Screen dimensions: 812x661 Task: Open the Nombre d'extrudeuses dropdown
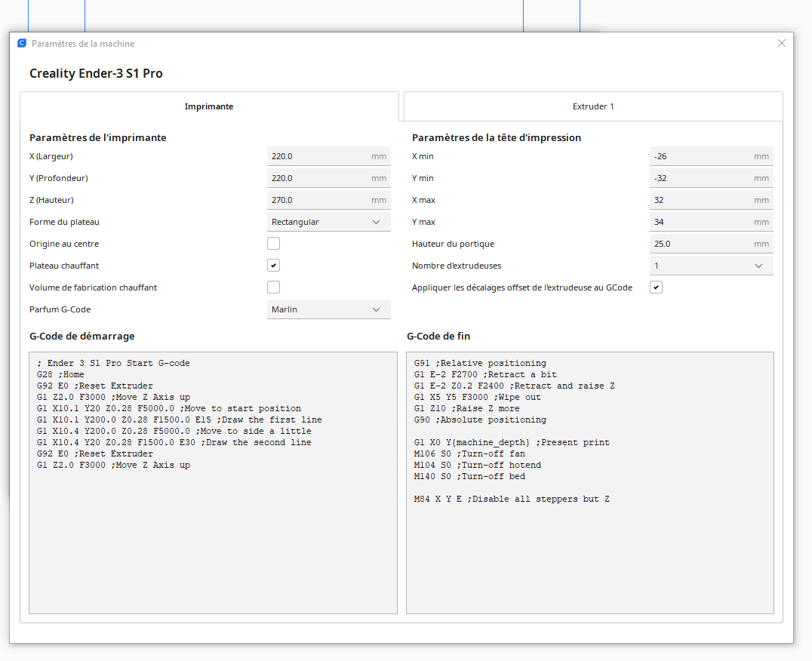(711, 266)
